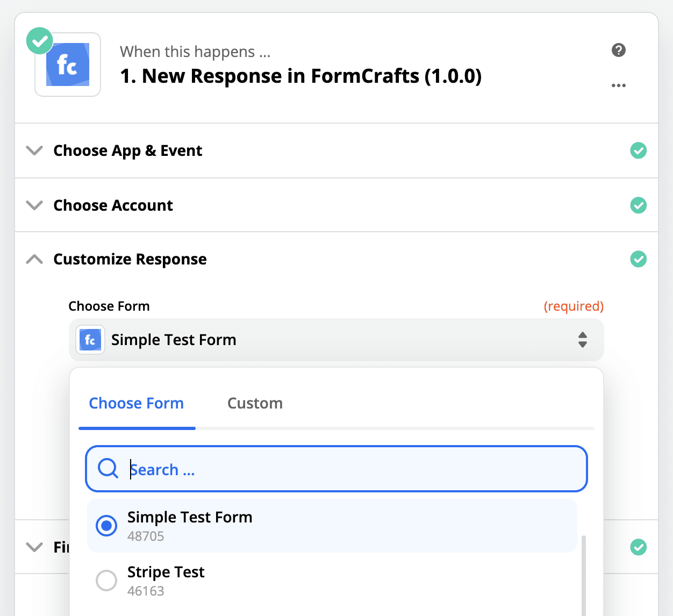Click the form ID 46163
The width and height of the screenshot is (673, 616).
click(x=146, y=591)
